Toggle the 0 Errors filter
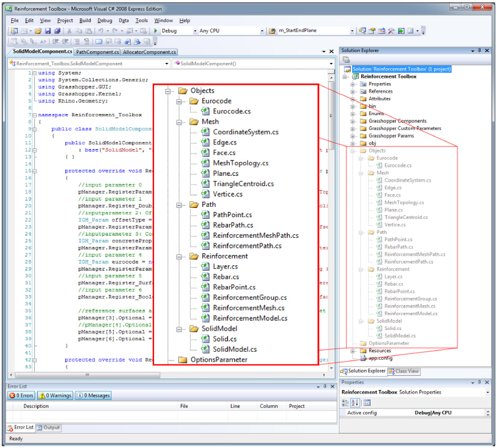The image size is (497, 448). coord(22,395)
